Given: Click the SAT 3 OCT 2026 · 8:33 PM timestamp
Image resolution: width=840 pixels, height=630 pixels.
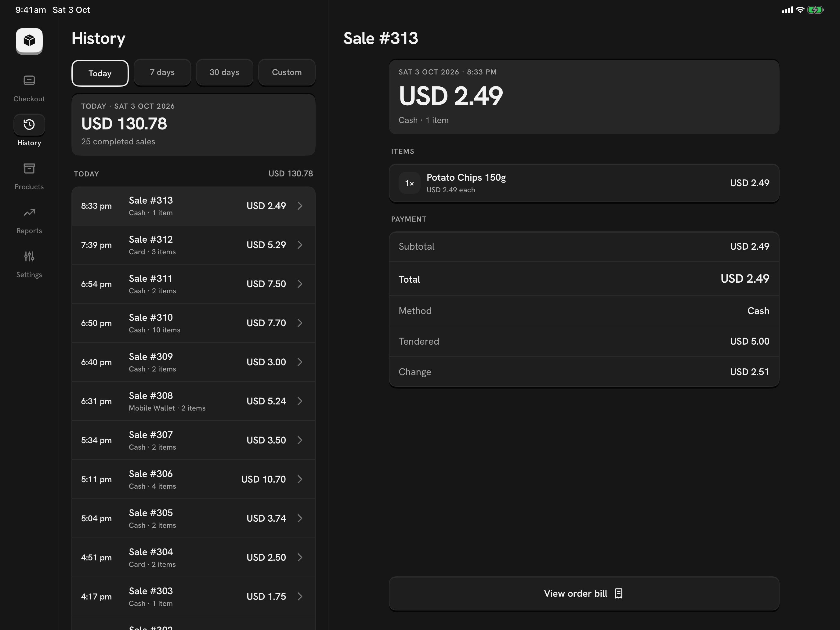Looking at the screenshot, I should tap(448, 72).
